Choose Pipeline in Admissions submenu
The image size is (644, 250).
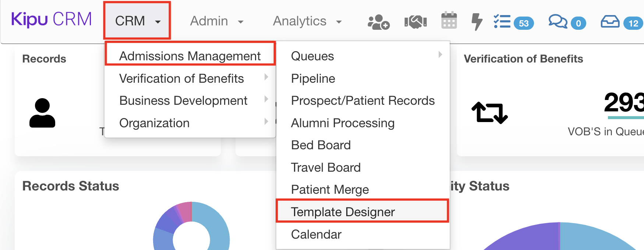point(313,79)
